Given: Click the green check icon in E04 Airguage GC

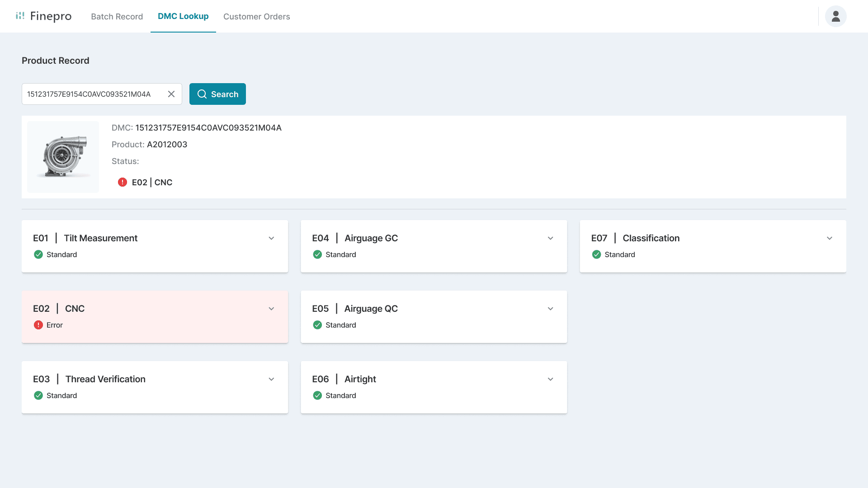Looking at the screenshot, I should pos(317,254).
